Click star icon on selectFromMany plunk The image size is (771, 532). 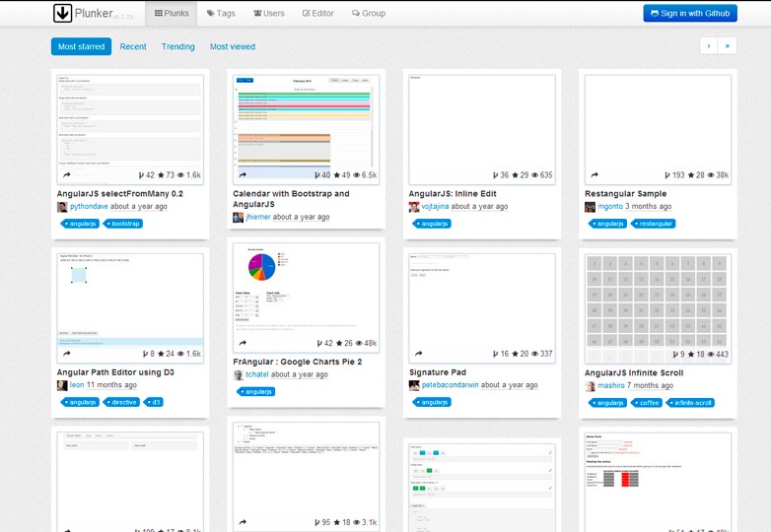[161, 175]
